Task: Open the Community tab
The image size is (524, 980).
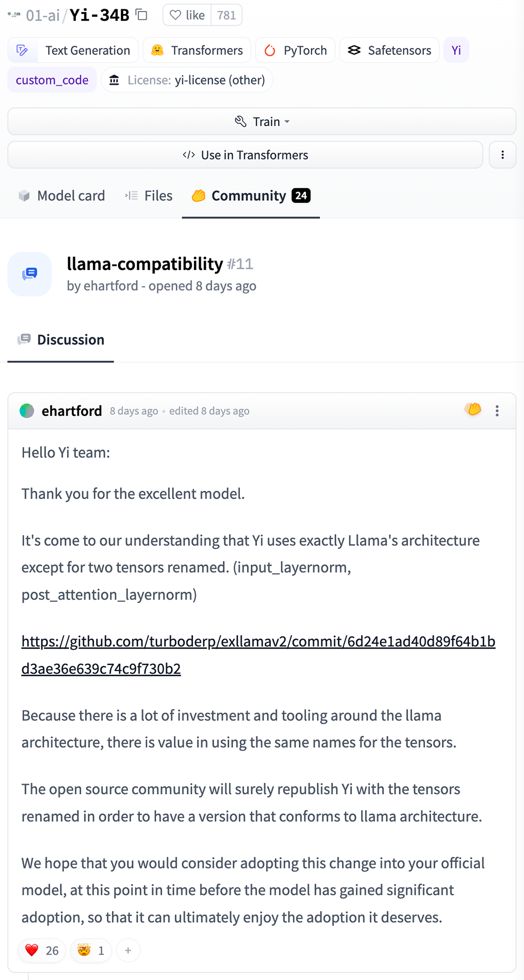Action: click(x=250, y=196)
